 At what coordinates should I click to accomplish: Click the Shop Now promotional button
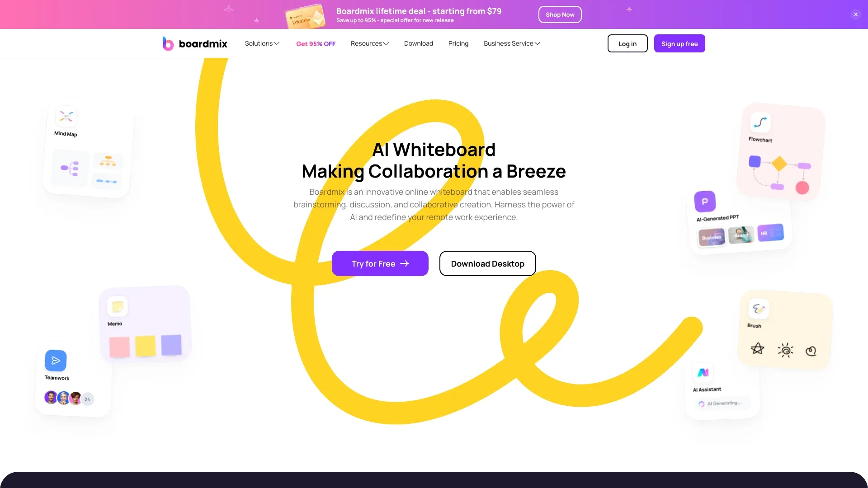click(560, 14)
